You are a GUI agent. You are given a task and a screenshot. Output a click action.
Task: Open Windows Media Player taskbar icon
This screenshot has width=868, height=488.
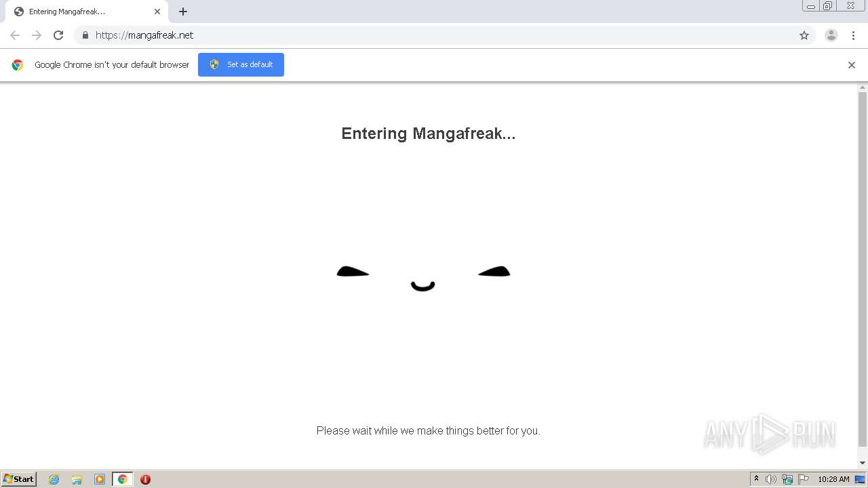[x=100, y=479]
